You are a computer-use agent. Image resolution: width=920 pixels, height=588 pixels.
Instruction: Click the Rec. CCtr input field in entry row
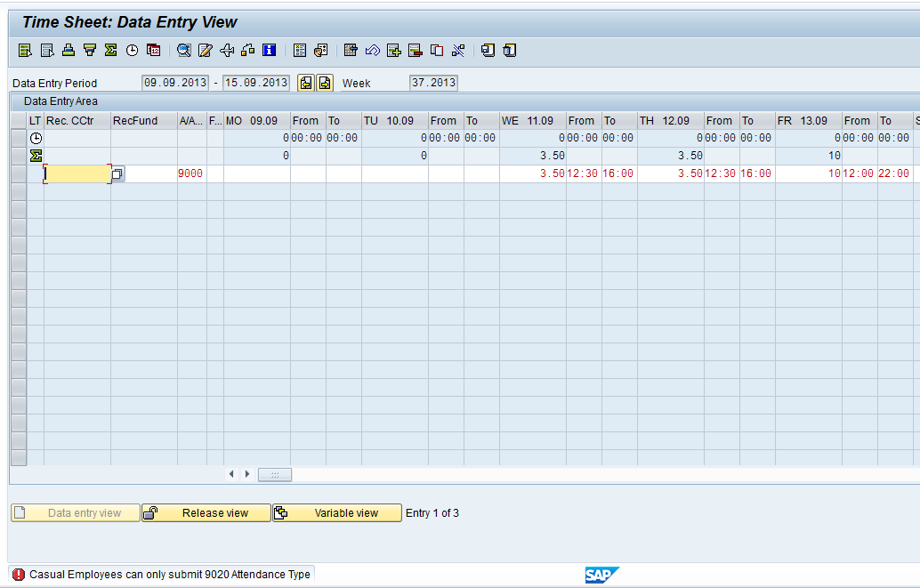[77, 173]
